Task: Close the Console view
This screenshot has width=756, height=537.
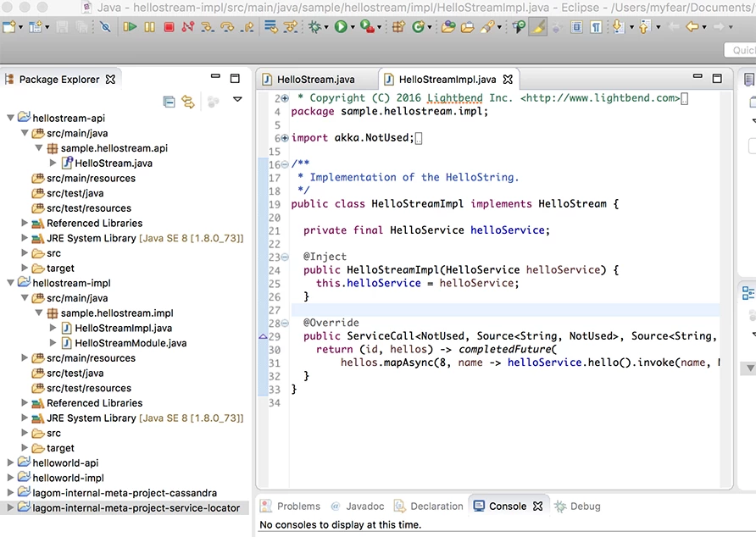Action: coord(537,507)
